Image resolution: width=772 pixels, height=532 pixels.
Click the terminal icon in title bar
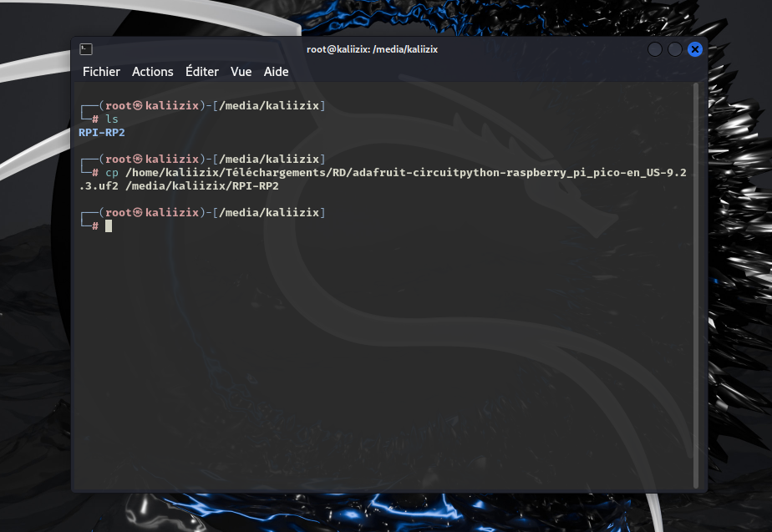coord(86,49)
